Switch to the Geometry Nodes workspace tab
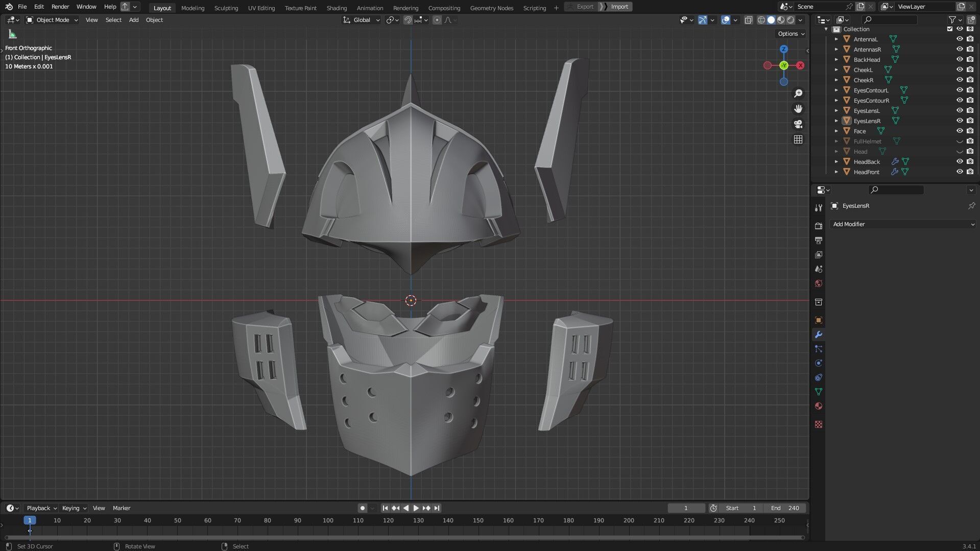The height and width of the screenshot is (551, 980). tap(491, 8)
